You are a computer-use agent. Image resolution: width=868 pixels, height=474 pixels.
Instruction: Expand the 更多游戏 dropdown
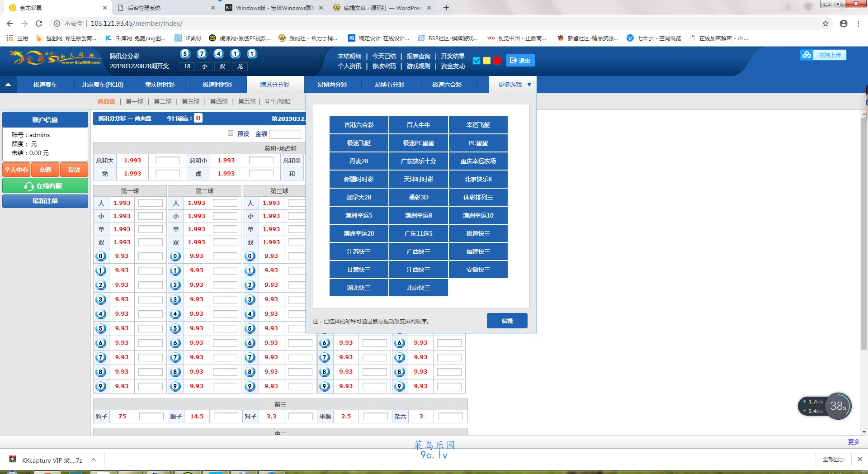pyautogui.click(x=513, y=85)
